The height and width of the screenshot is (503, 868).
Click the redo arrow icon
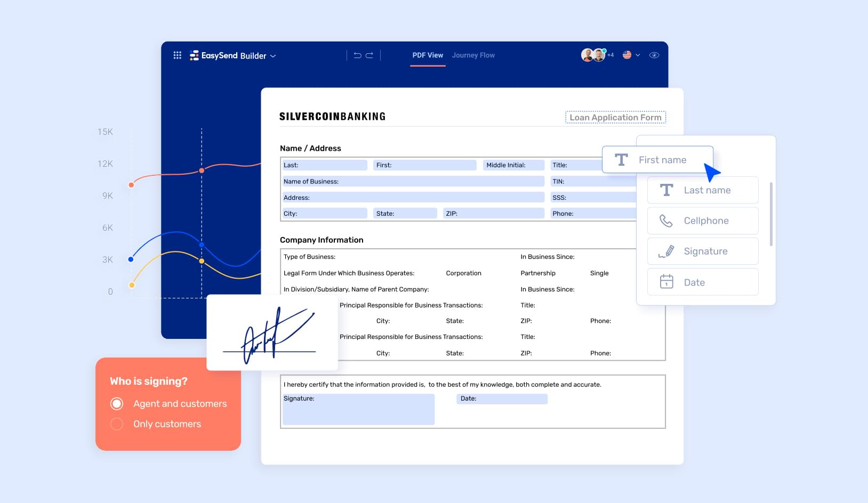coord(369,55)
